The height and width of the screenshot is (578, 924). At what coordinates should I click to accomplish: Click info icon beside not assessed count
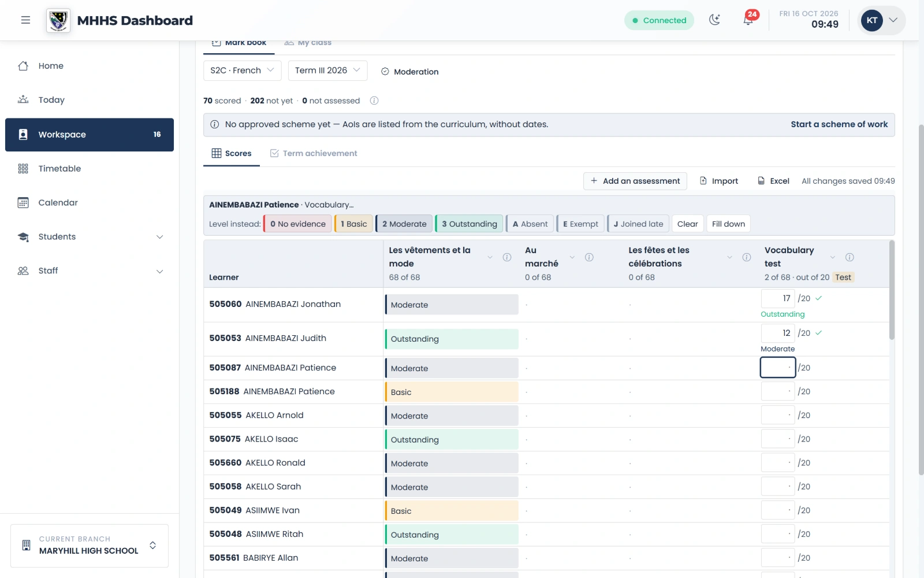[x=374, y=101]
